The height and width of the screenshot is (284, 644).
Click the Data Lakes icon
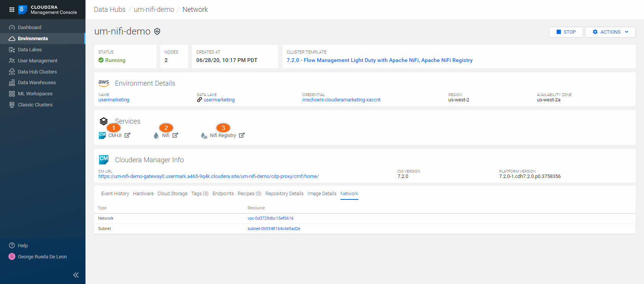pyautogui.click(x=12, y=50)
